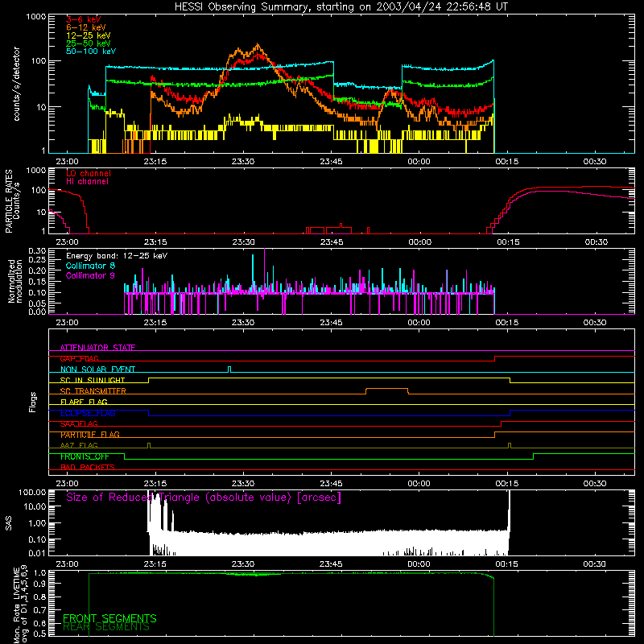
Task: Select the 'SC_IN_SUNLIGHT' flag label
Action: pos(93,380)
